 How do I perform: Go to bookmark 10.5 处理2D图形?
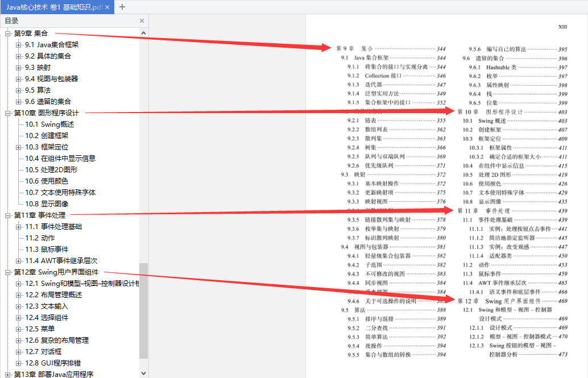click(51, 170)
